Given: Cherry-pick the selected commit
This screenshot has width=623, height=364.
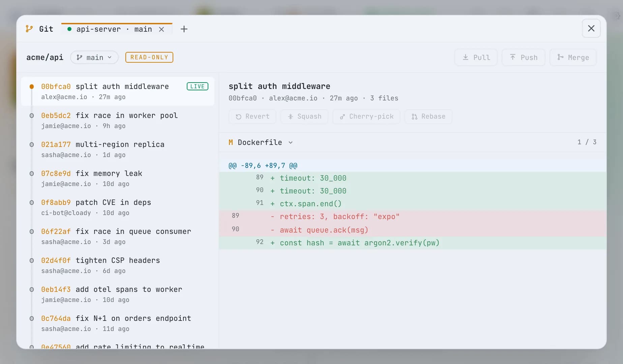Looking at the screenshot, I should [366, 116].
